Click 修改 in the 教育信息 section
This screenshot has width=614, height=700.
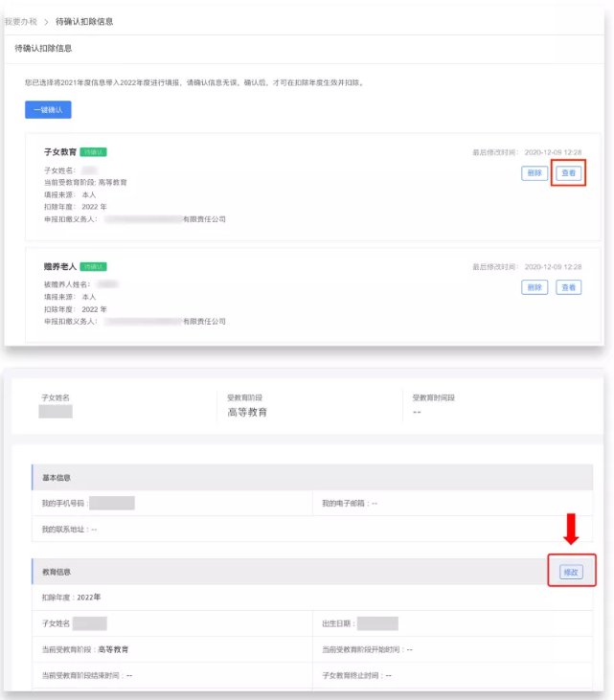pyautogui.click(x=571, y=572)
